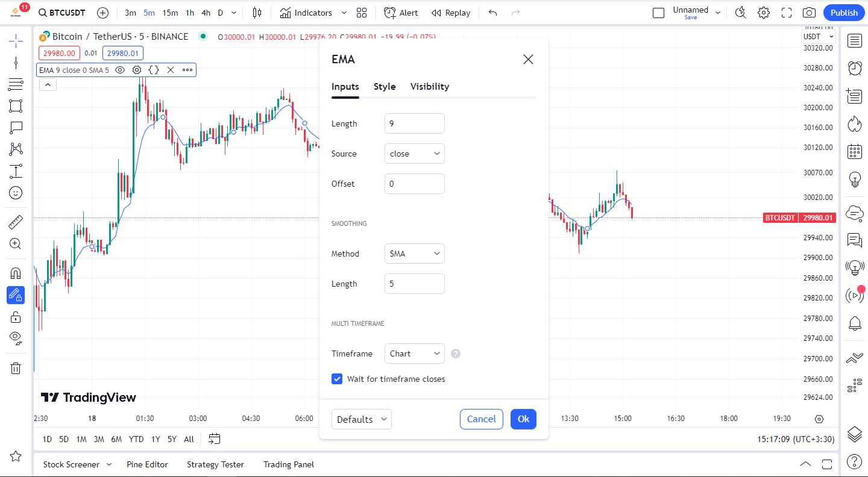Toggle EMA indicator visibility eye
This screenshot has height=477, width=868.
point(120,70)
